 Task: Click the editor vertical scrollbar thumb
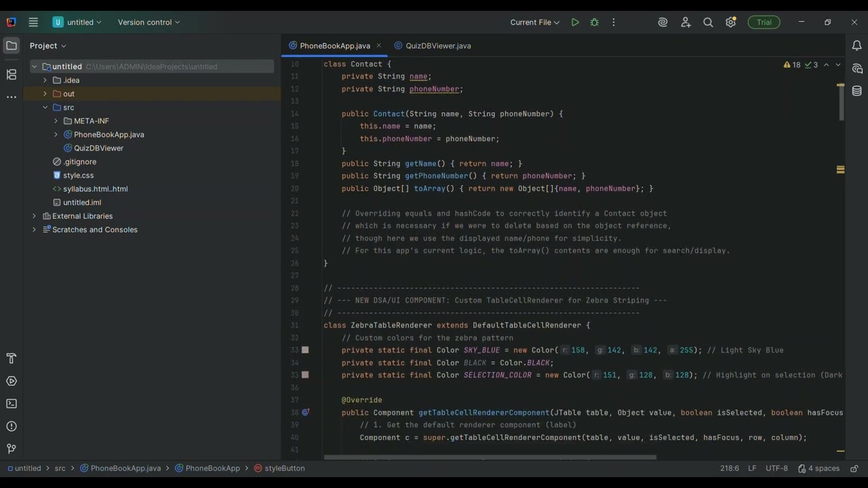pos(841,103)
